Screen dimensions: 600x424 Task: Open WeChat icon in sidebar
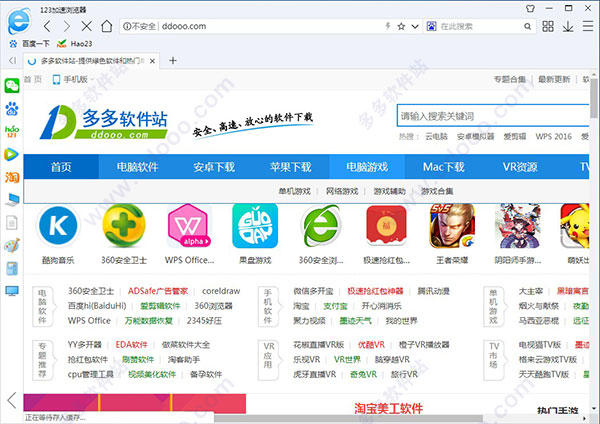[x=12, y=85]
